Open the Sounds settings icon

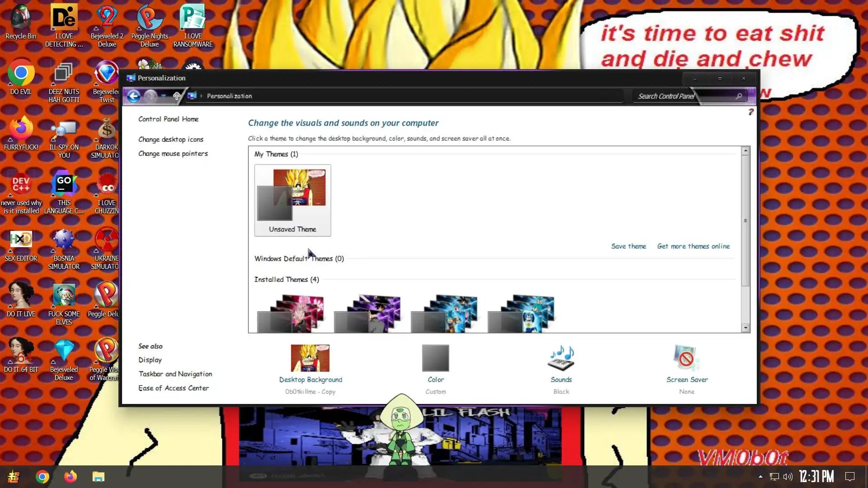pos(561,358)
